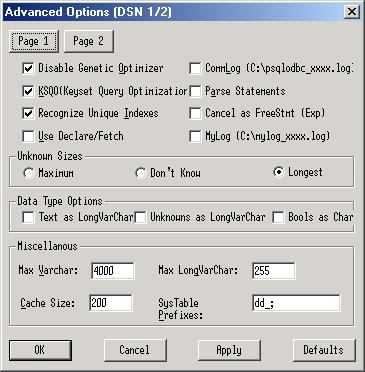The height and width of the screenshot is (372, 365).
Task: Enable Bools as Char option
Action: click(x=278, y=217)
